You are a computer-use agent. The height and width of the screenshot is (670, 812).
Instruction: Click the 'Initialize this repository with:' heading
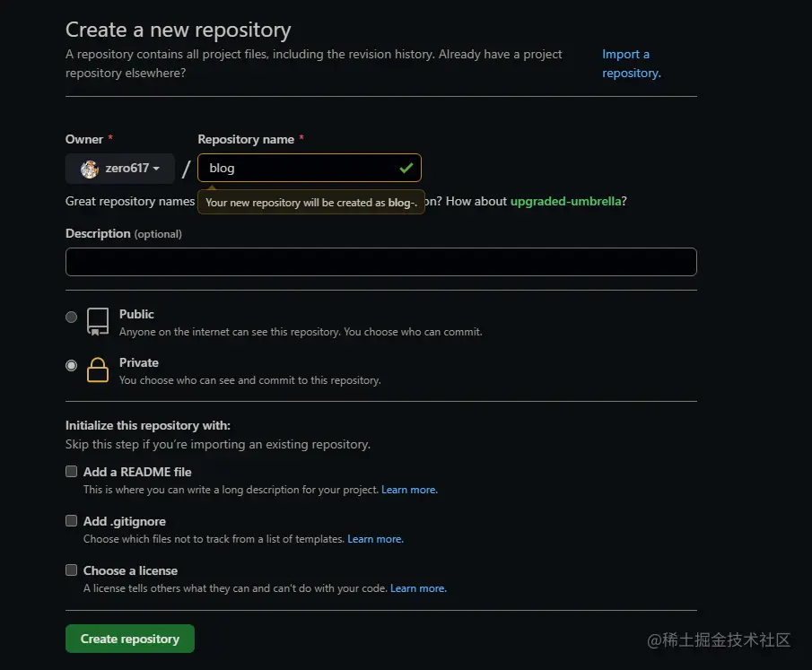pyautogui.click(x=148, y=426)
